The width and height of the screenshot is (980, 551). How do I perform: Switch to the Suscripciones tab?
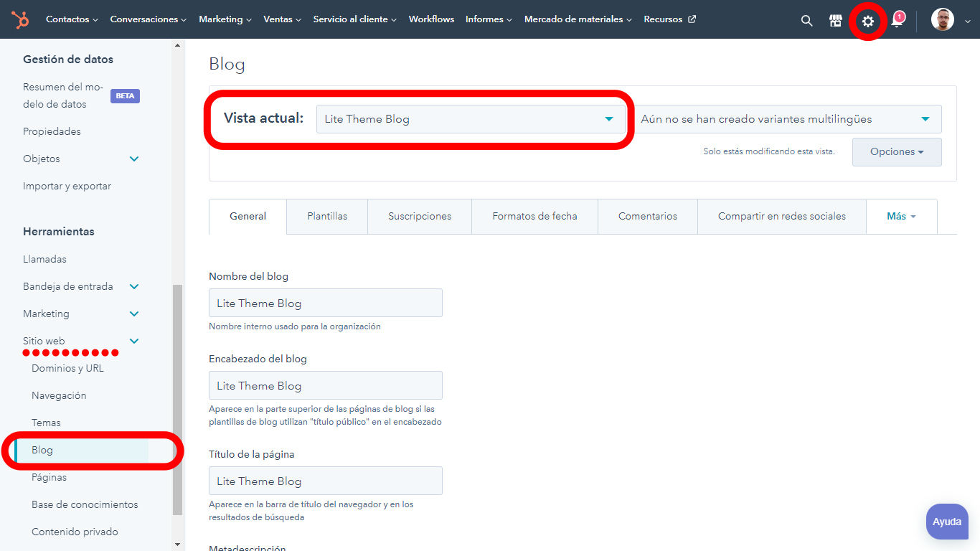coord(420,216)
